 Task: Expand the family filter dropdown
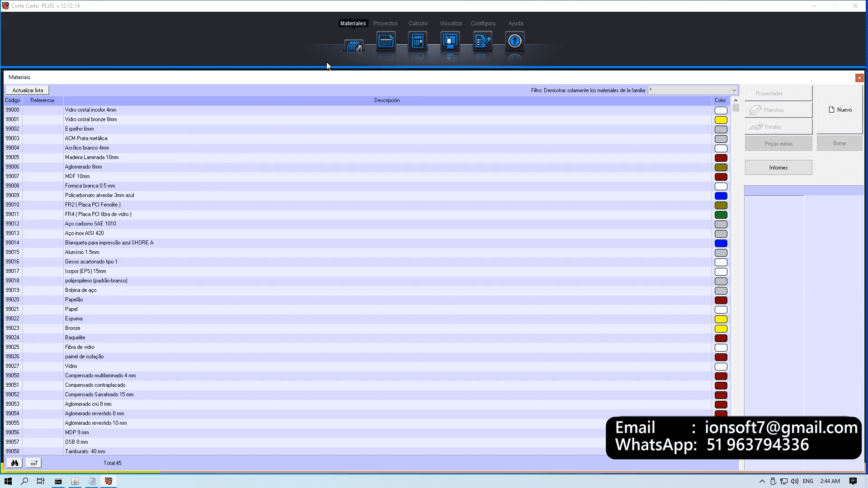coord(734,90)
